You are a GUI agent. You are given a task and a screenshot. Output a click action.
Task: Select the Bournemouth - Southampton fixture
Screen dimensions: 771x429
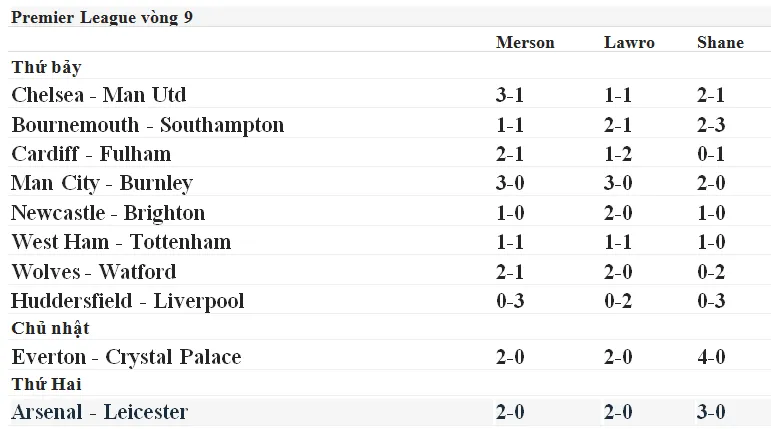coord(147,125)
